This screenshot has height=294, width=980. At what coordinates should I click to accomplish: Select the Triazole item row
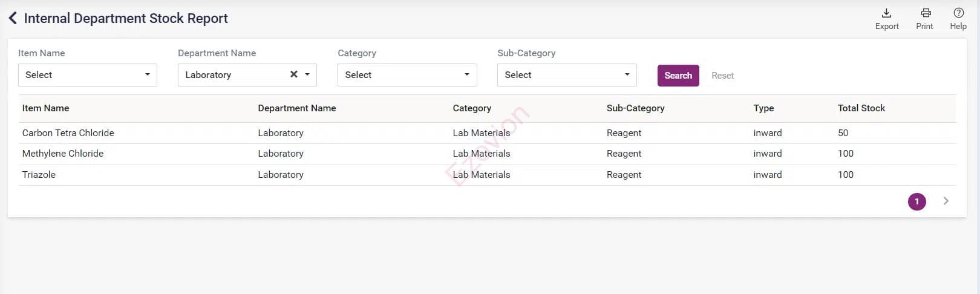[39, 175]
